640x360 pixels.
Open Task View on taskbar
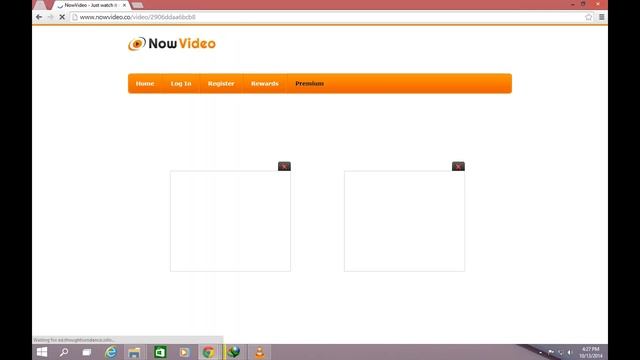click(x=87, y=352)
